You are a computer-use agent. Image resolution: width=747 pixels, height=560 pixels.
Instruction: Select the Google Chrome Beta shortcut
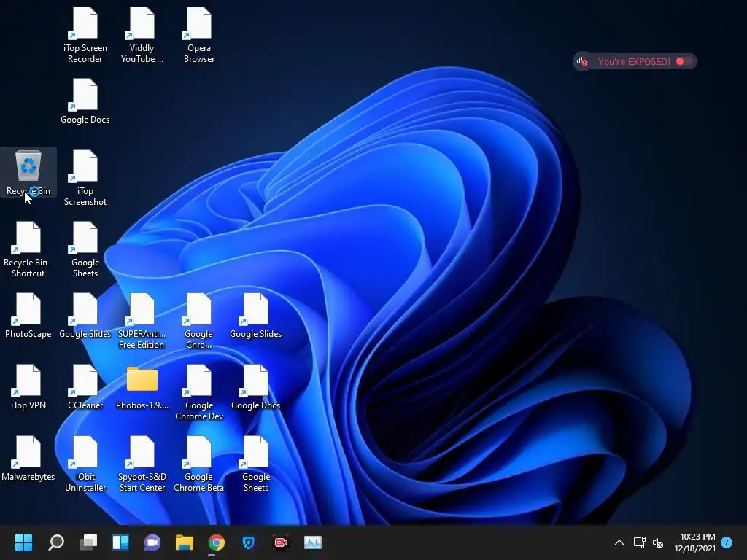click(199, 464)
